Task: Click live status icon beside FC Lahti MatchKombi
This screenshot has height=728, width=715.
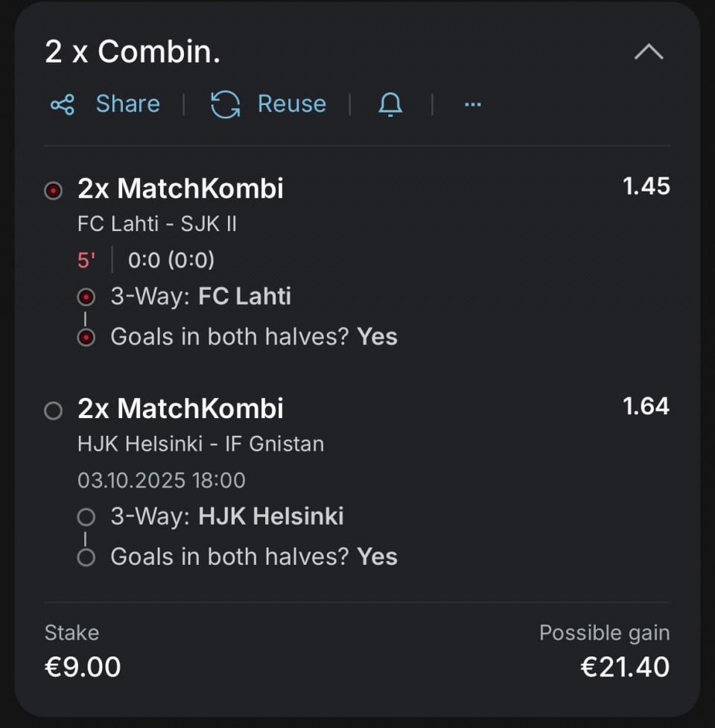Action: coord(53,191)
